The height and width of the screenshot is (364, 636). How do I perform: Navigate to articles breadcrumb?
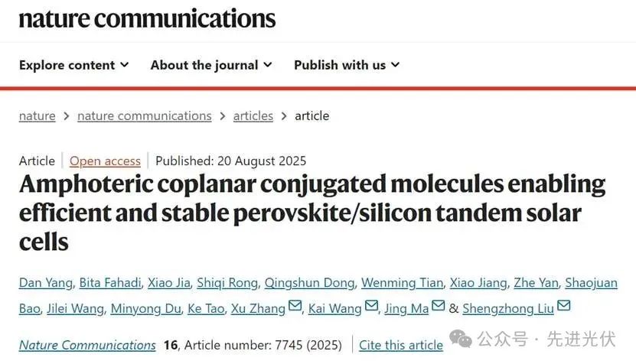point(253,115)
